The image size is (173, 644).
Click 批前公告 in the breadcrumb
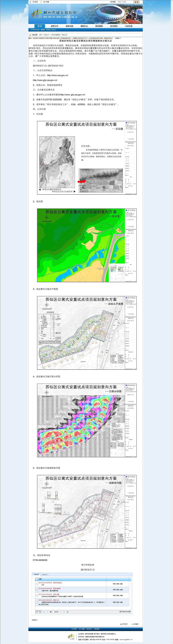coord(65,35)
